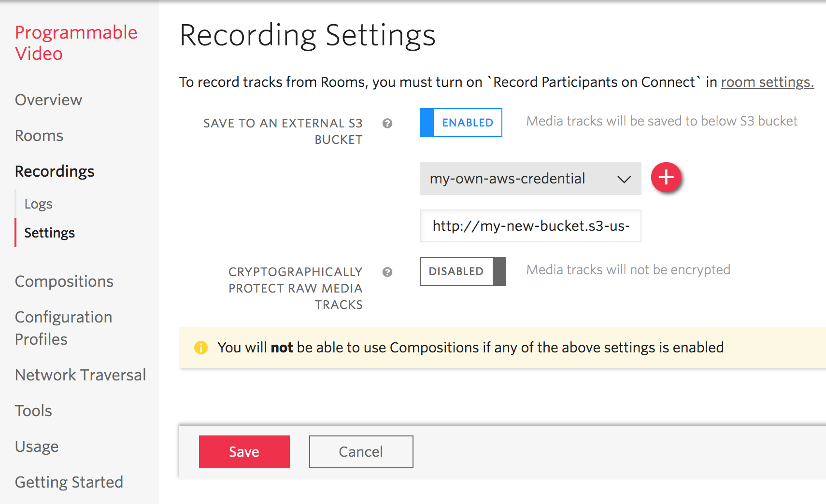Open the Rooms section
This screenshot has height=504, width=826.
(39, 136)
